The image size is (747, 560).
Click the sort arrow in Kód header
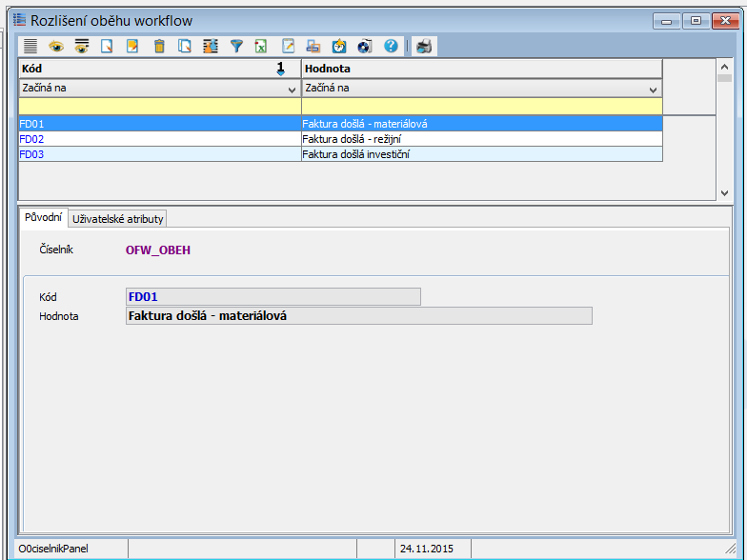(x=280, y=69)
